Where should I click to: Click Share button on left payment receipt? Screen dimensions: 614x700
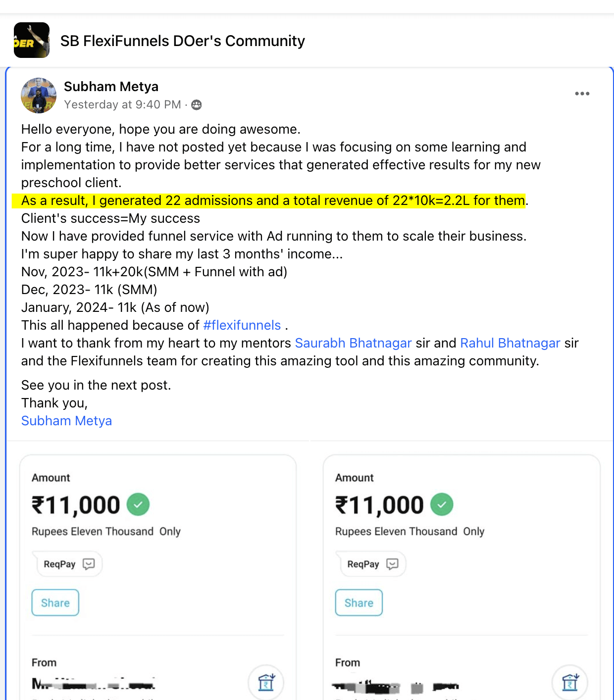(x=55, y=602)
